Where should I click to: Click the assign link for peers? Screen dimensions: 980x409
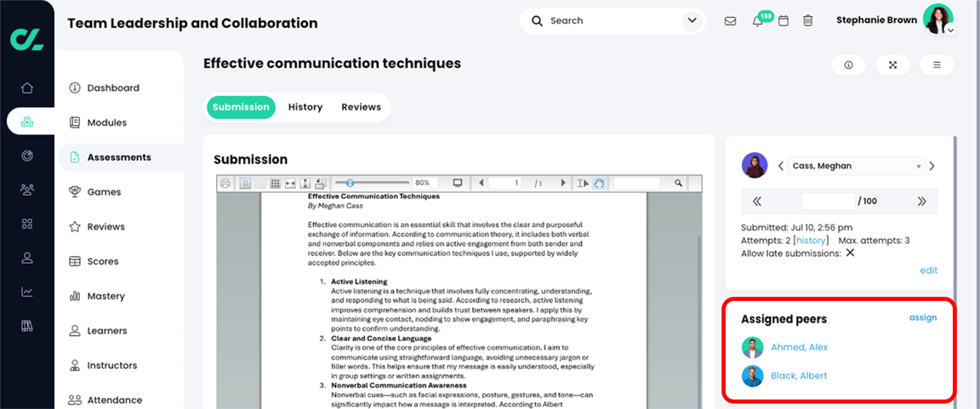point(923,317)
